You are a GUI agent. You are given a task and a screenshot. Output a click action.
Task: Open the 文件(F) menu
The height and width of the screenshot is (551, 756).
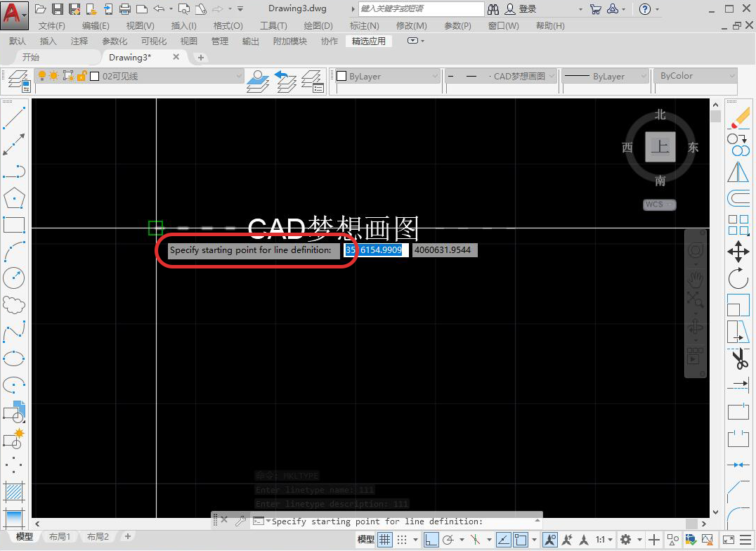click(x=51, y=25)
